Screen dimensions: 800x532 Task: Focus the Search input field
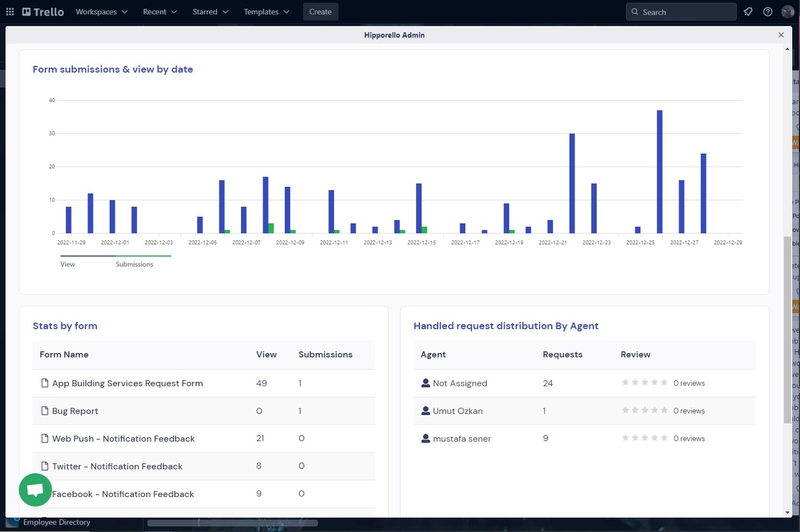[681, 12]
